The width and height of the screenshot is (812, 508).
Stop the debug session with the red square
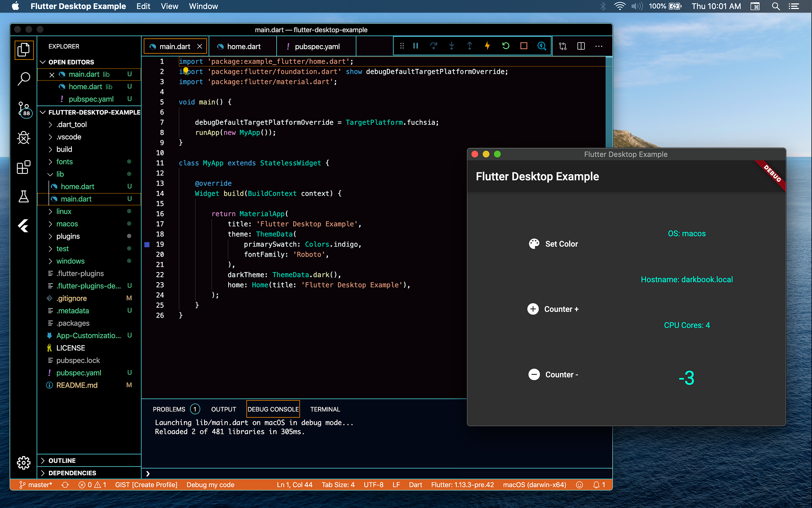(x=523, y=46)
